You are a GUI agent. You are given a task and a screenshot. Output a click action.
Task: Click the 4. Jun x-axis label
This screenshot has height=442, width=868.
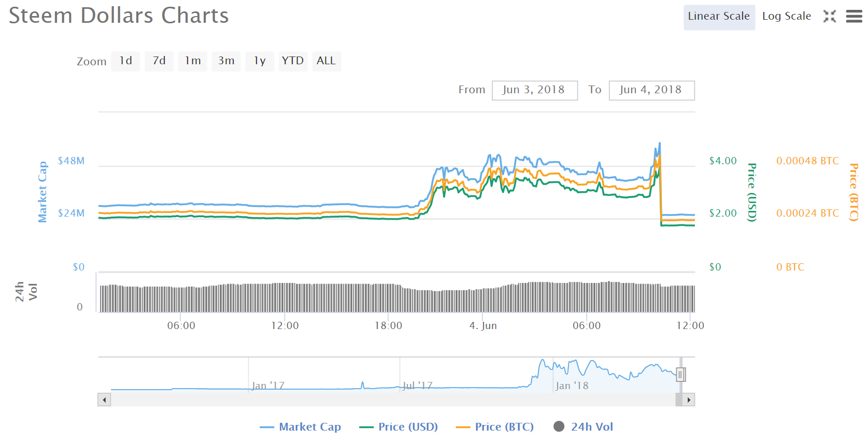(483, 326)
